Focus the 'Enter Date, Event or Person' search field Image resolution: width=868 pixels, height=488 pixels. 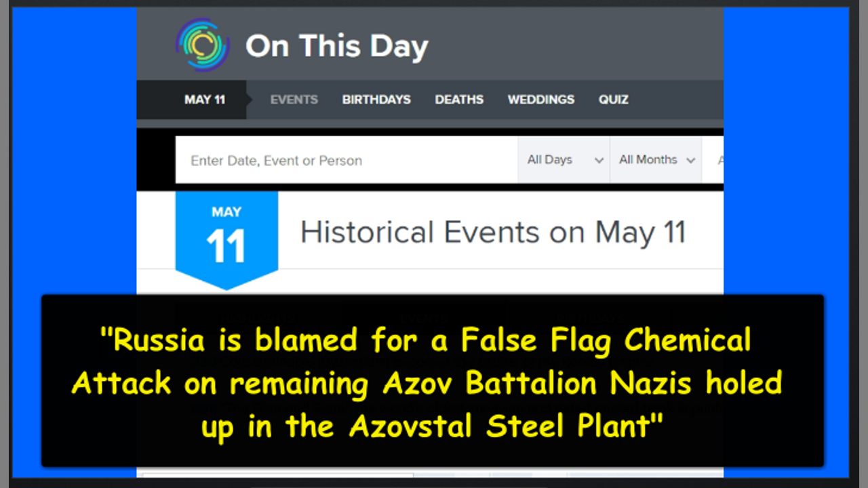pos(346,161)
